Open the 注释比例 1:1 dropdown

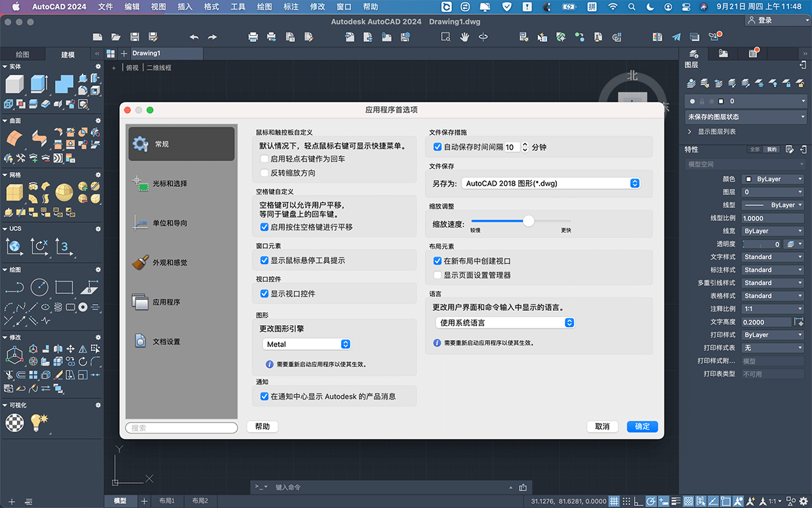click(772, 309)
